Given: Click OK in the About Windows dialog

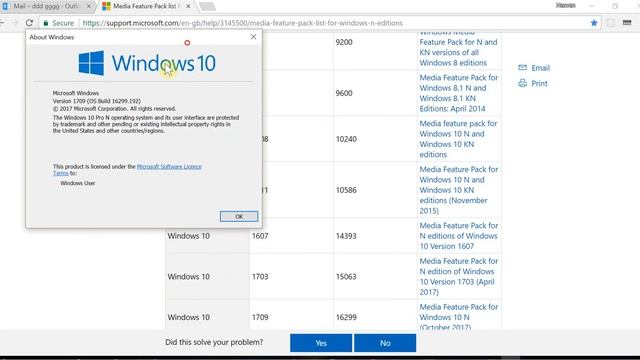Looking at the screenshot, I should tap(239, 216).
